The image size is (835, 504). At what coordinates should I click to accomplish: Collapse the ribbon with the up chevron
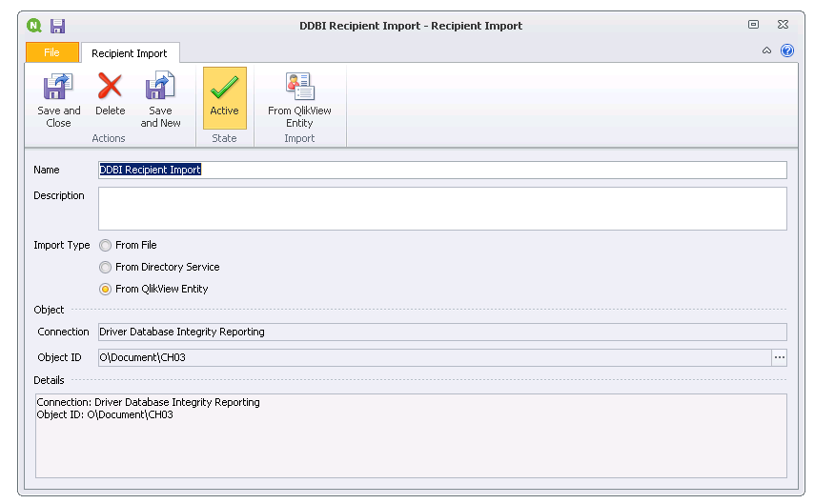click(x=766, y=50)
